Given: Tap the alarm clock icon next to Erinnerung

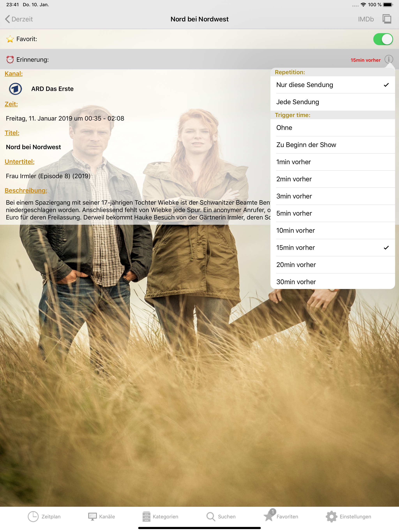Looking at the screenshot, I should pyautogui.click(x=10, y=59).
